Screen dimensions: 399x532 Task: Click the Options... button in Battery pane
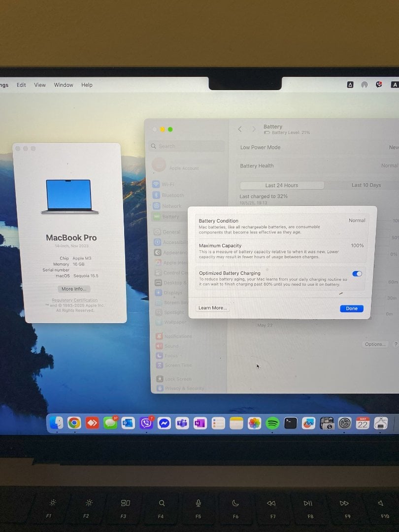[375, 344]
